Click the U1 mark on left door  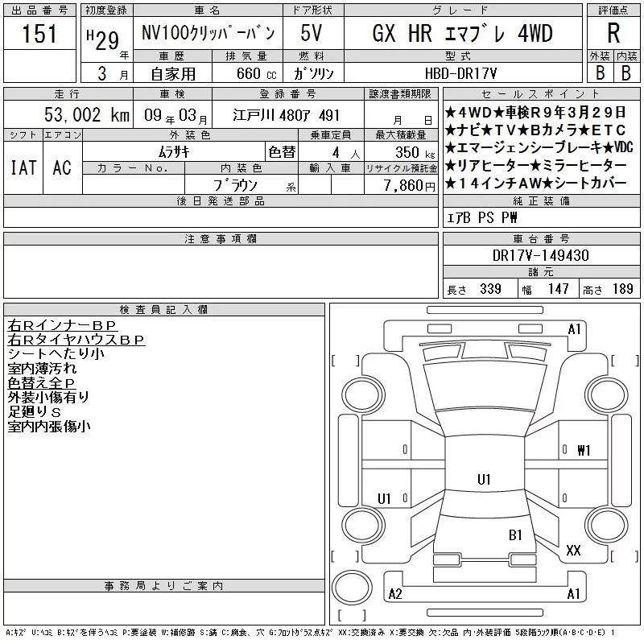[x=384, y=498]
